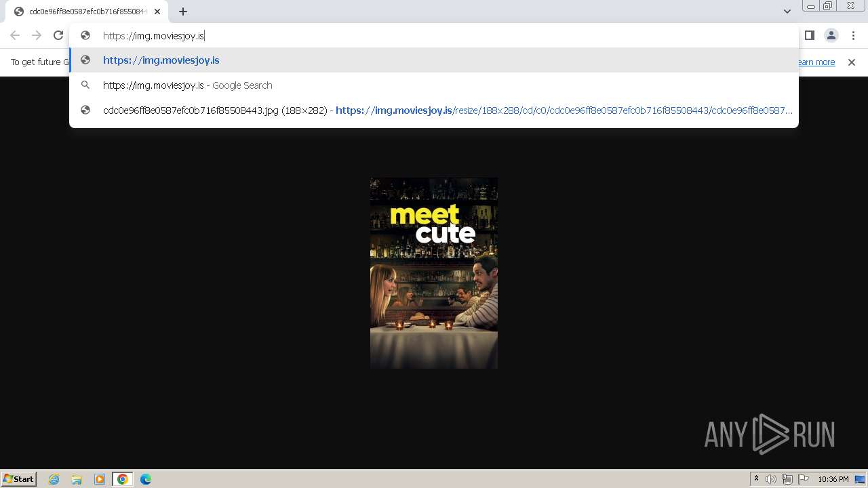Open the volume speaker tray icon
This screenshot has width=868, height=488.
click(x=771, y=479)
